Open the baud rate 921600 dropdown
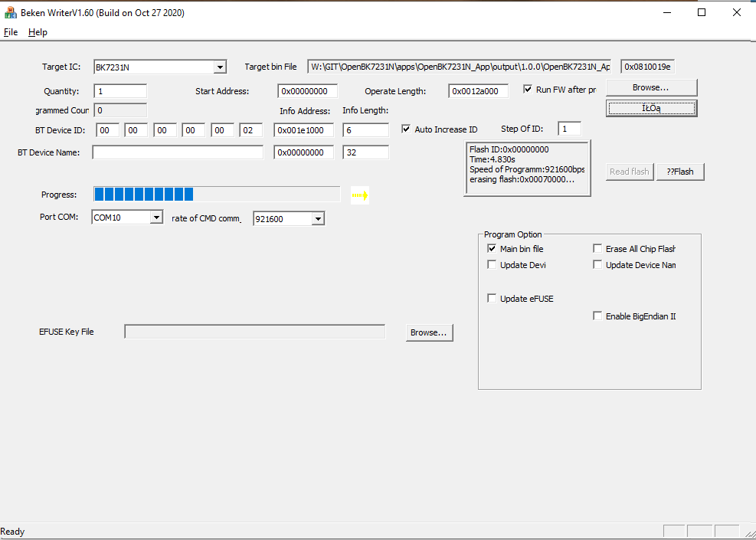This screenshot has height=540, width=756. click(318, 219)
